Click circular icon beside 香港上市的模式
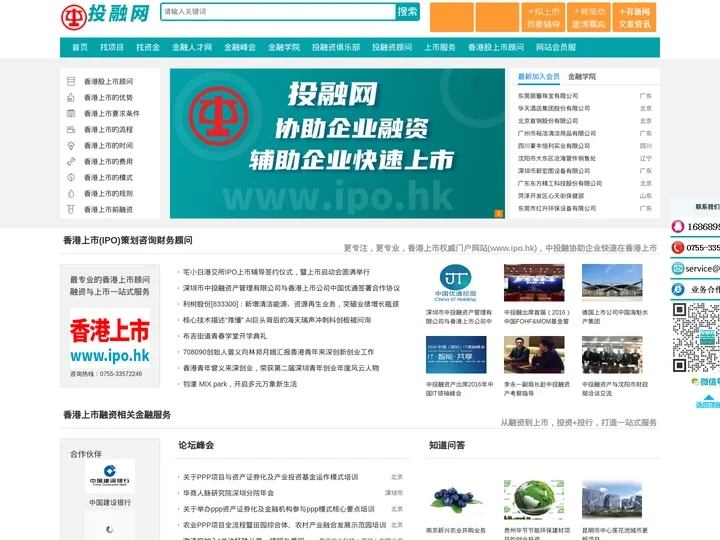The height and width of the screenshot is (540, 720). [71, 177]
